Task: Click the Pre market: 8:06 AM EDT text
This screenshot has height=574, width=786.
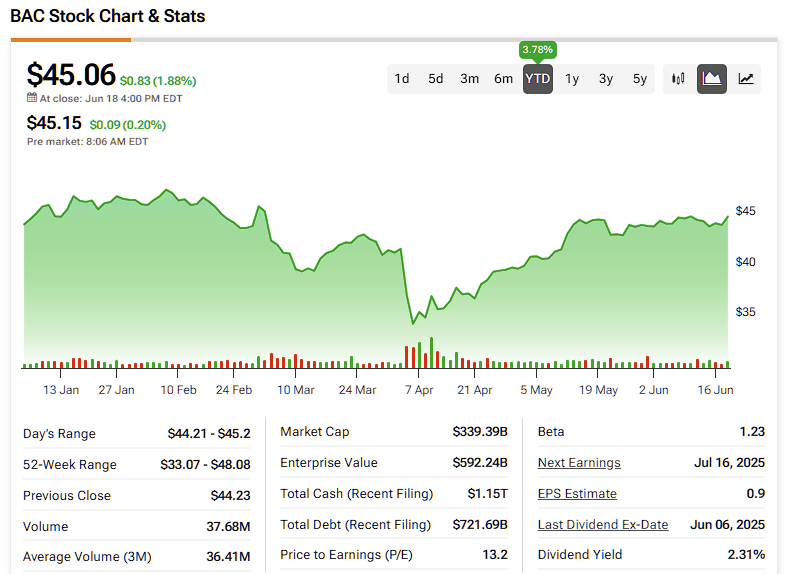Action: coord(88,142)
